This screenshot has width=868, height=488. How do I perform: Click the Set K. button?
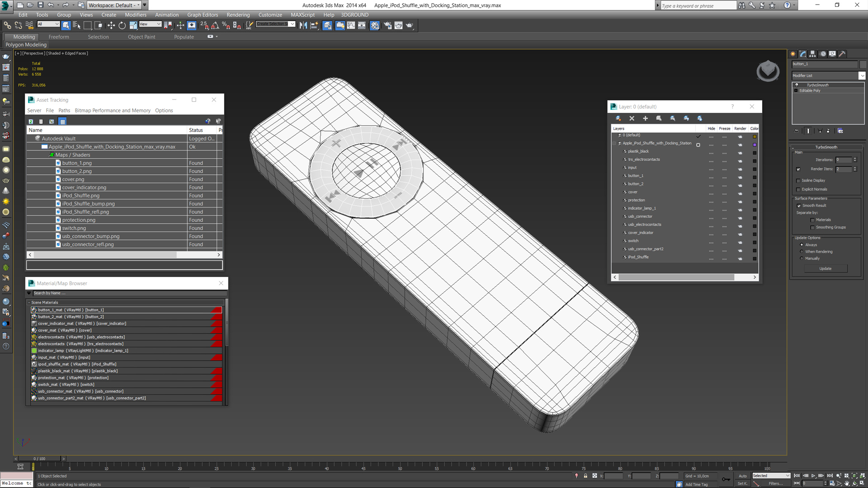743,483
